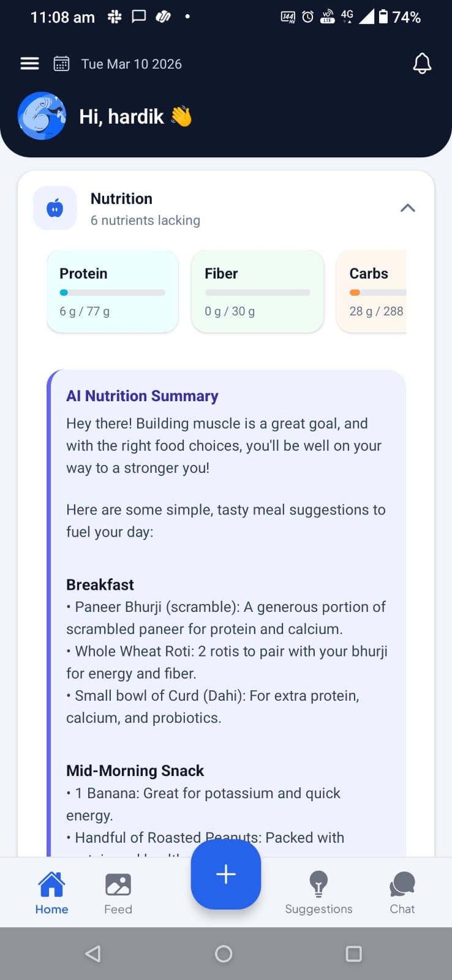Open the Suggestions tab
452x980 pixels.
point(318,892)
